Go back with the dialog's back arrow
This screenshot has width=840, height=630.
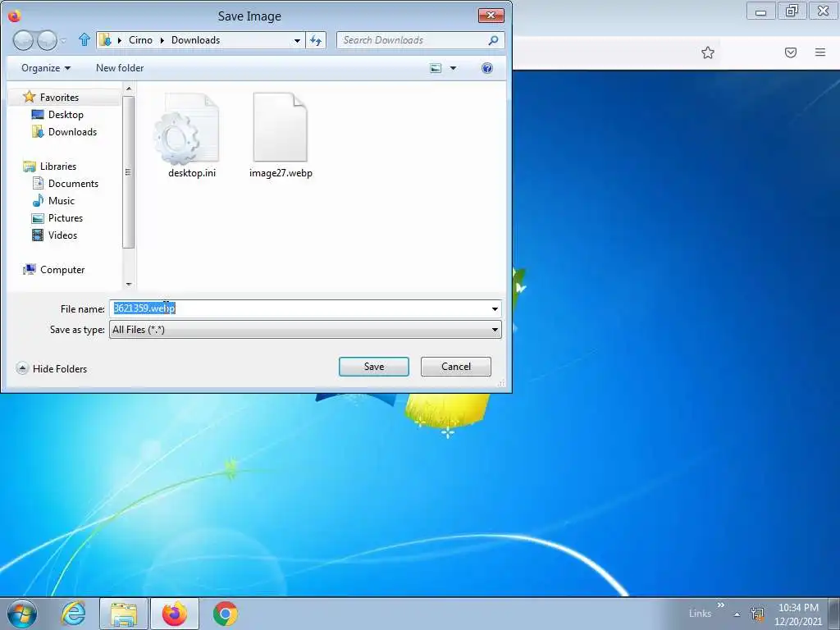click(x=23, y=40)
